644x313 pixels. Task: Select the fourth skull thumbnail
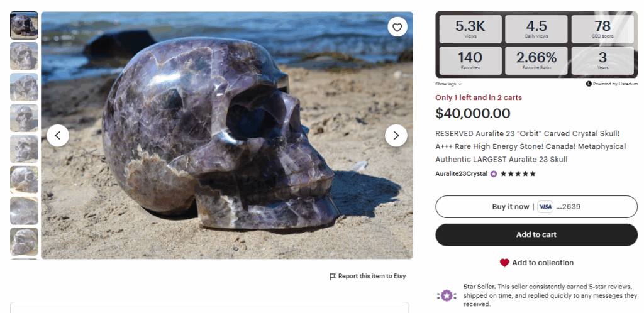[24, 118]
